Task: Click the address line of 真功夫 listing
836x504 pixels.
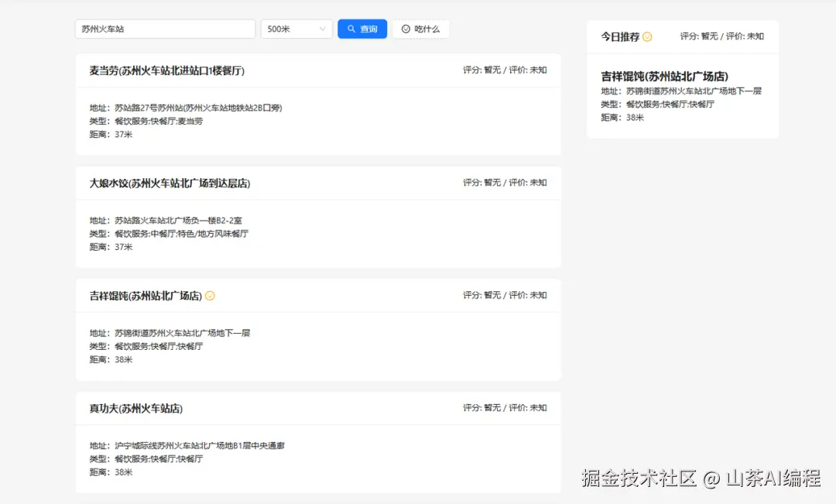Action: tap(186, 444)
